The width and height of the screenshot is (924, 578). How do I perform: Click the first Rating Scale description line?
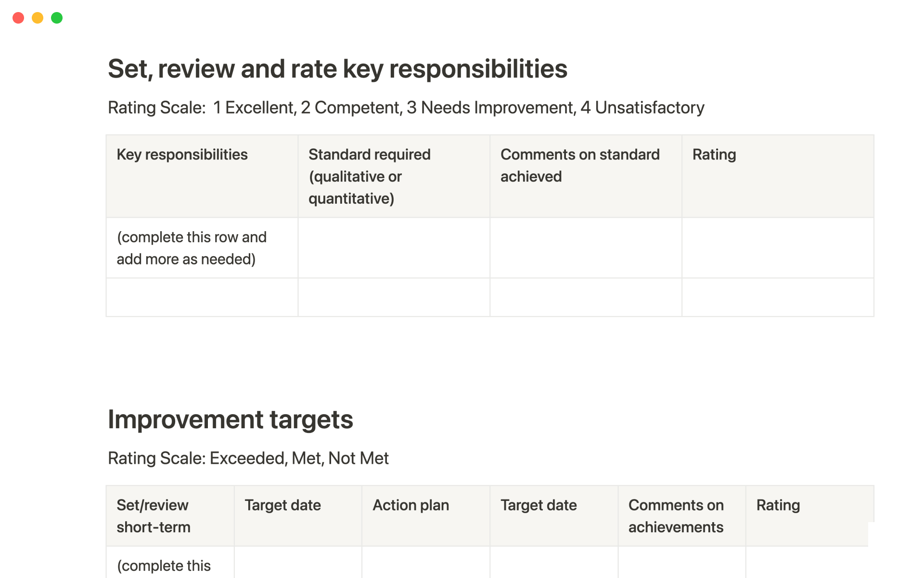pos(406,107)
